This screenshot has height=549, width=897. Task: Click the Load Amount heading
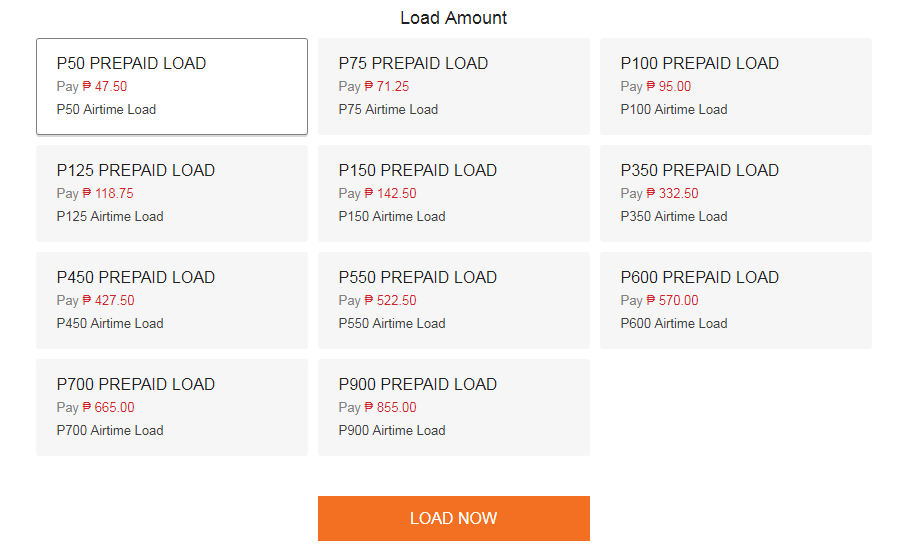point(453,18)
